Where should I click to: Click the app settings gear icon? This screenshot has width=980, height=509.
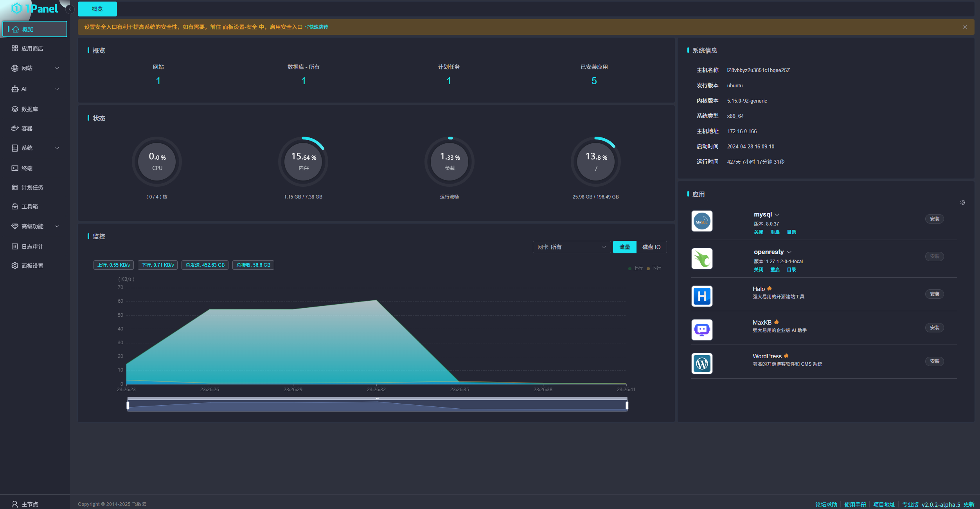962,202
